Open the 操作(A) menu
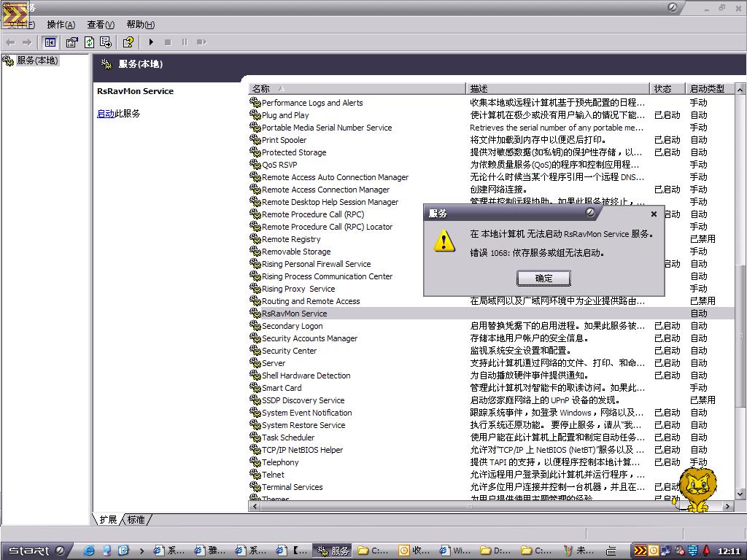The height and width of the screenshot is (560, 747). tap(61, 25)
